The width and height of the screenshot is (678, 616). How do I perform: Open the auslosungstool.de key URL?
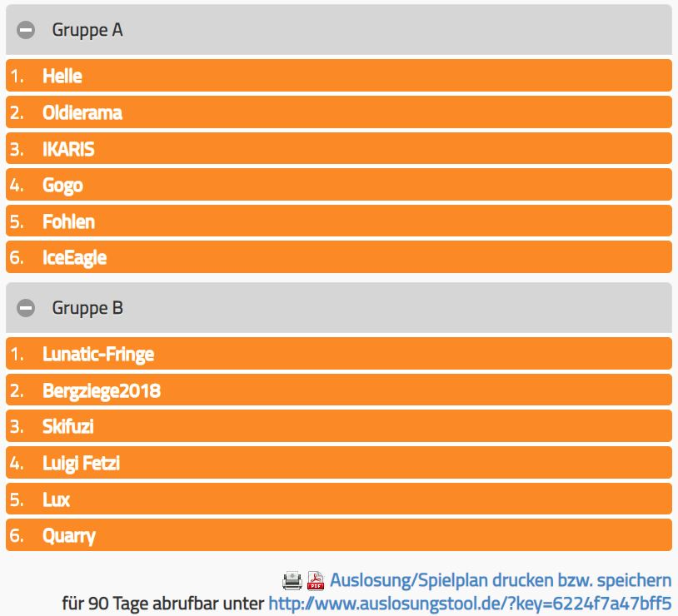click(470, 603)
